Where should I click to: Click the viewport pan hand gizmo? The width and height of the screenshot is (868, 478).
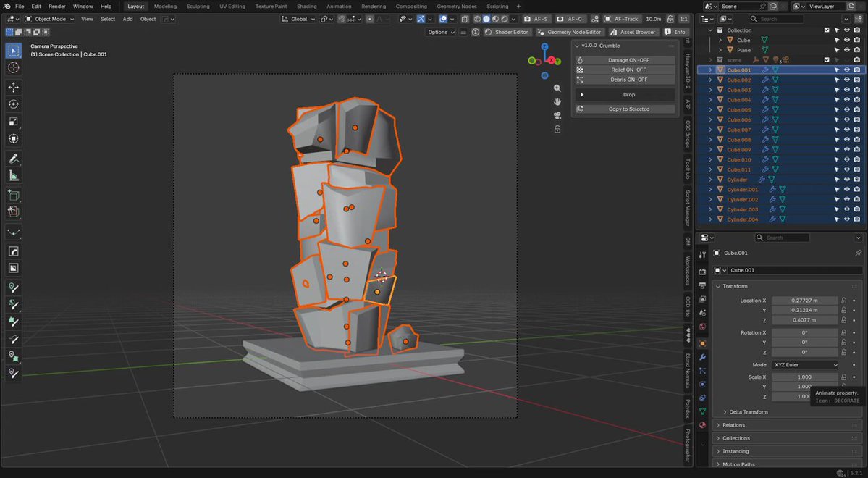tap(557, 102)
